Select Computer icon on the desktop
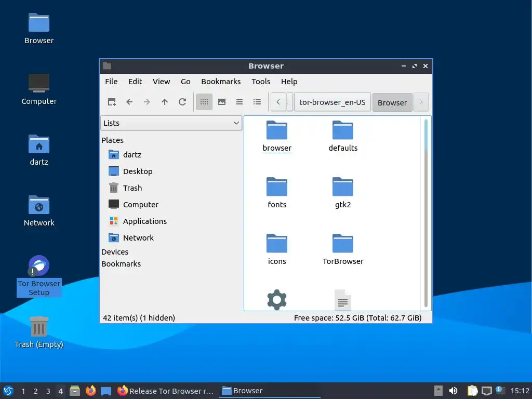The image size is (532, 399). [39, 89]
